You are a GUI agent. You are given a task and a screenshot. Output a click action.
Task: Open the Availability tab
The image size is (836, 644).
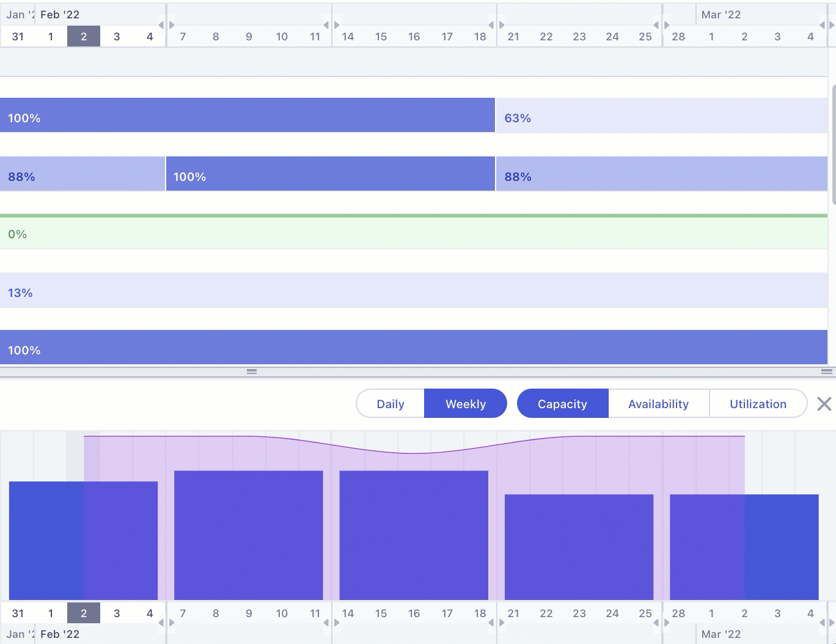click(x=658, y=404)
